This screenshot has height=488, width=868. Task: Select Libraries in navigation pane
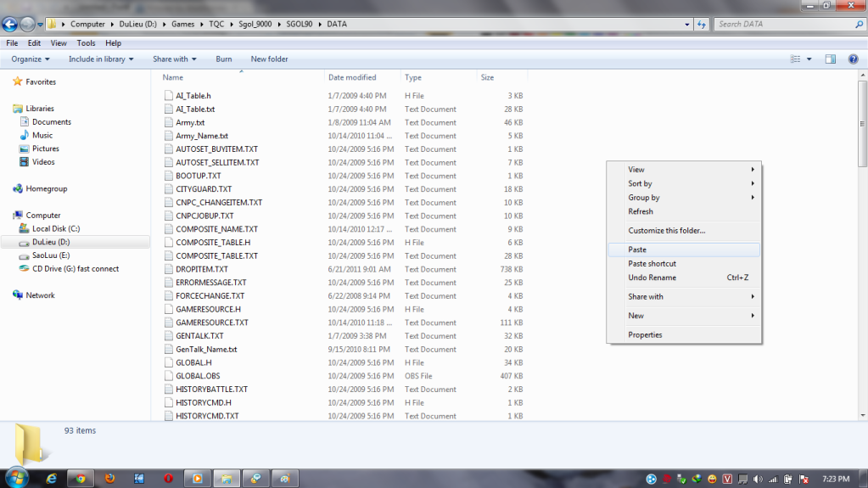pos(40,109)
